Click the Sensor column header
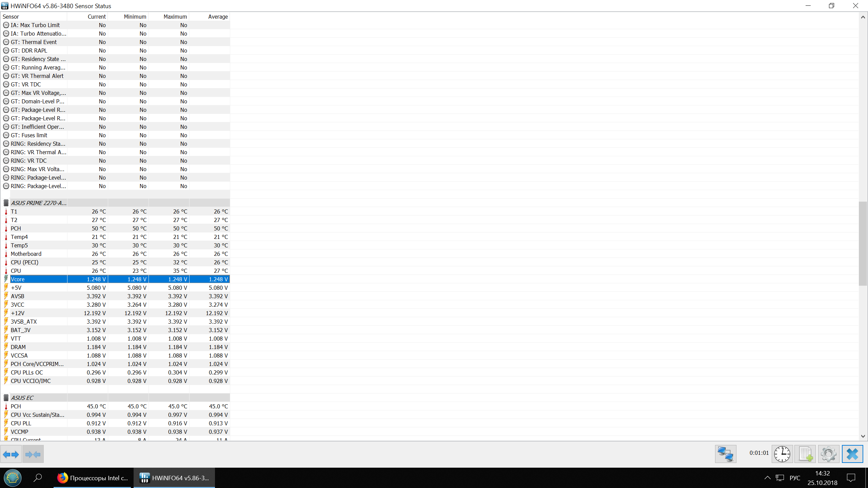This screenshot has width=868, height=488. [x=11, y=17]
